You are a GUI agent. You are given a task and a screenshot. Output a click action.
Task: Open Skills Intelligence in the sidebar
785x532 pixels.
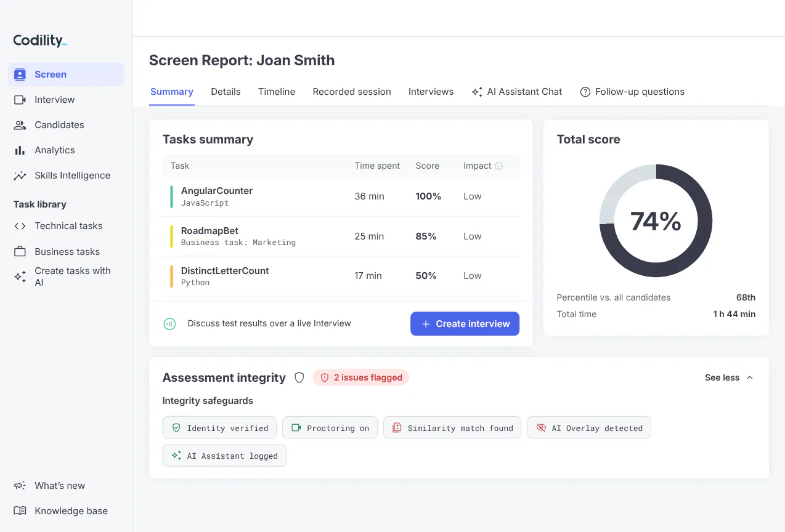coord(66,175)
